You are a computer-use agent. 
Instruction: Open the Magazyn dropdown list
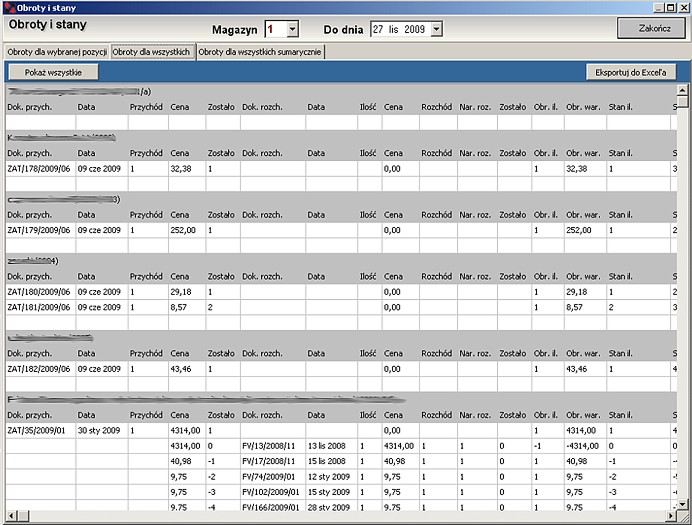pyautogui.click(x=292, y=30)
